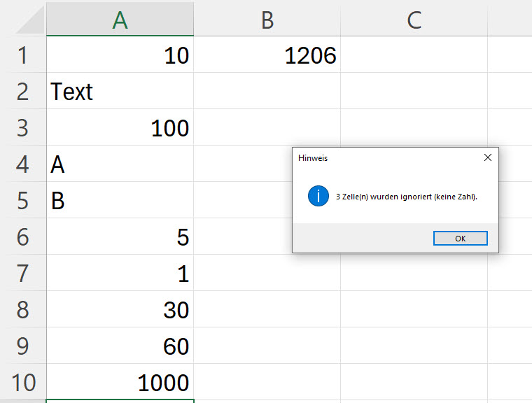
Task: Click OK in the Hinweis dialog
Action: 460,239
